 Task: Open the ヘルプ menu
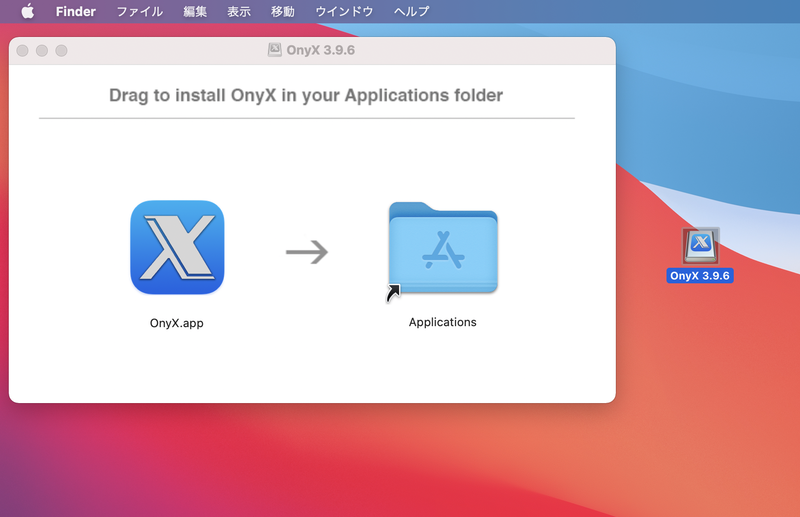[x=411, y=11]
